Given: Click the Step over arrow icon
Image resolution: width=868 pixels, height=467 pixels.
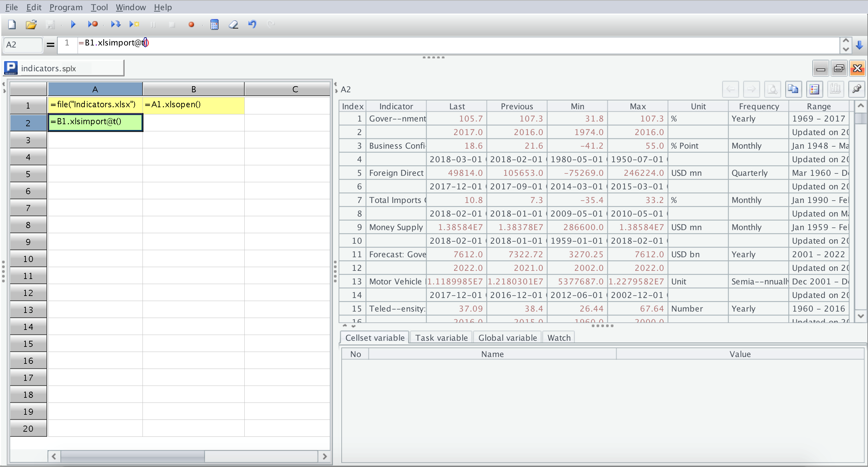Looking at the screenshot, I should [116, 24].
